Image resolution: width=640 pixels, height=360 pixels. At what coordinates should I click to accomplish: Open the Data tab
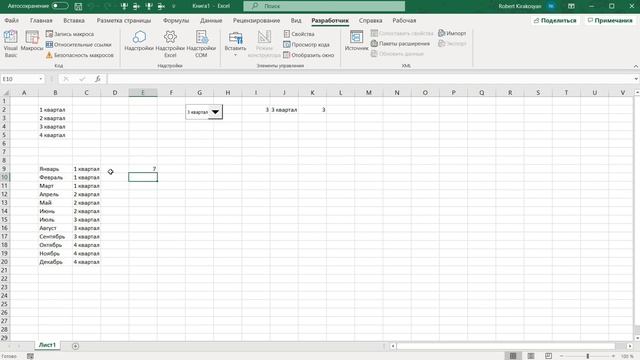(x=211, y=20)
